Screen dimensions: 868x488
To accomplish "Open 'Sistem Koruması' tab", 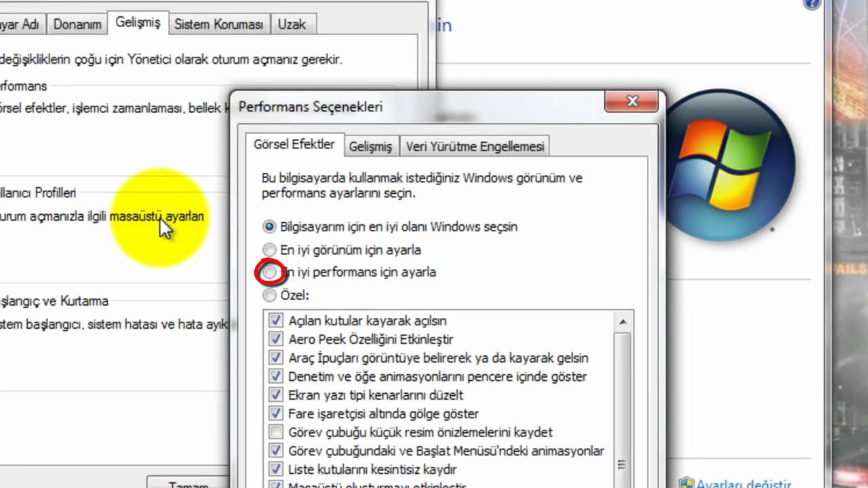I will point(218,24).
